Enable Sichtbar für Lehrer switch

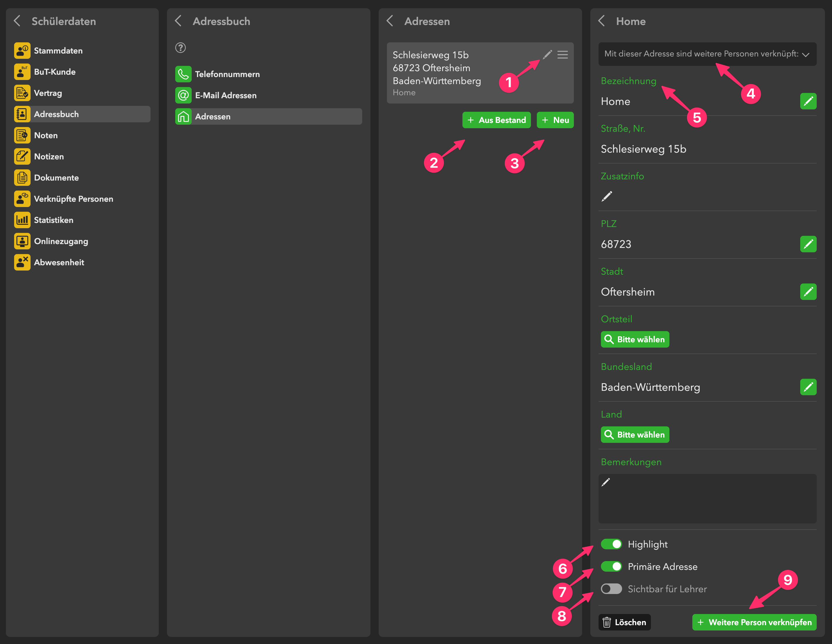[x=611, y=589]
